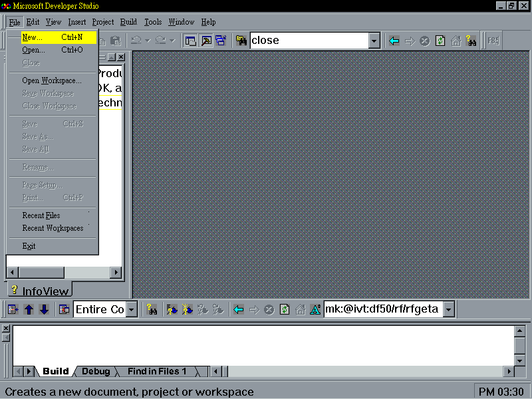532x399 pixels.
Task: Click the output pane's scroll-up arrow
Action: 520,331
